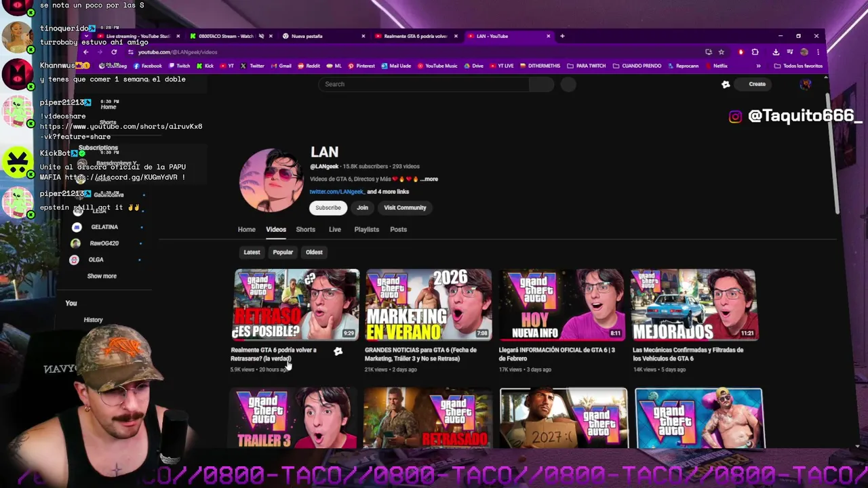Screen dimensions: 868x488
Task: Open the PARA TWITCH bookmark folder
Action: coord(587,66)
